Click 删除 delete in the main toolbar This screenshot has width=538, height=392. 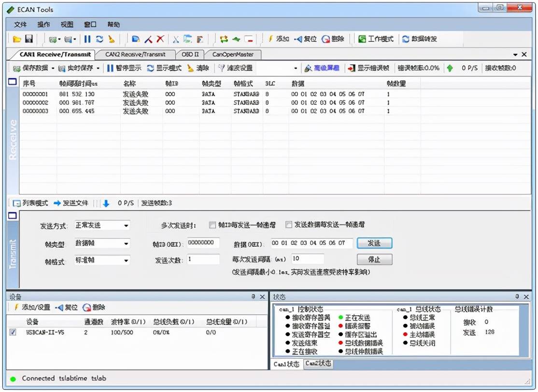click(332, 39)
